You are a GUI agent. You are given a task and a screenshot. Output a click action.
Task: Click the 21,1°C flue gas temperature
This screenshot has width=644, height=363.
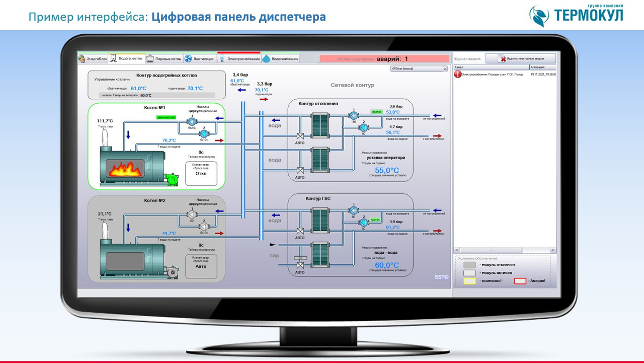pyautogui.click(x=105, y=213)
